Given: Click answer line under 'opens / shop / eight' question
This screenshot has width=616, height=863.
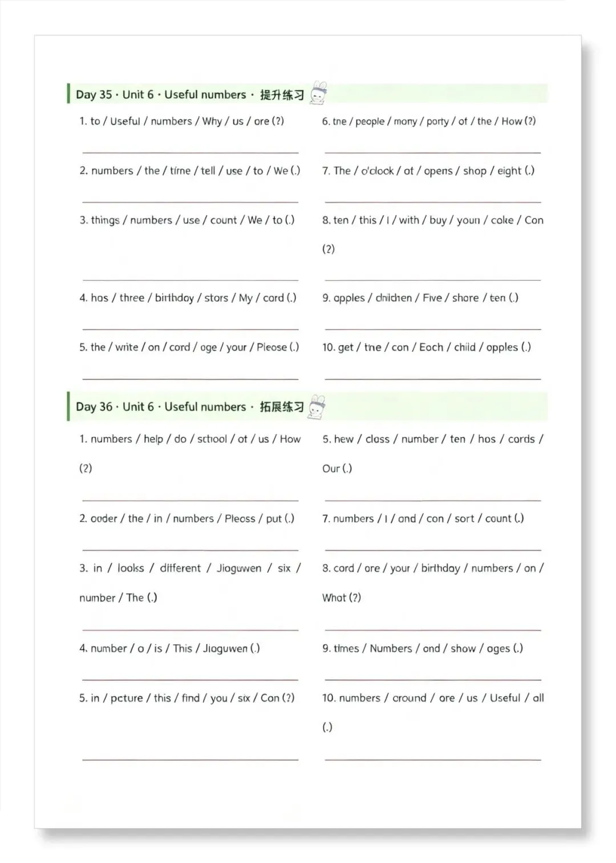Looking at the screenshot, I should tap(433, 202).
